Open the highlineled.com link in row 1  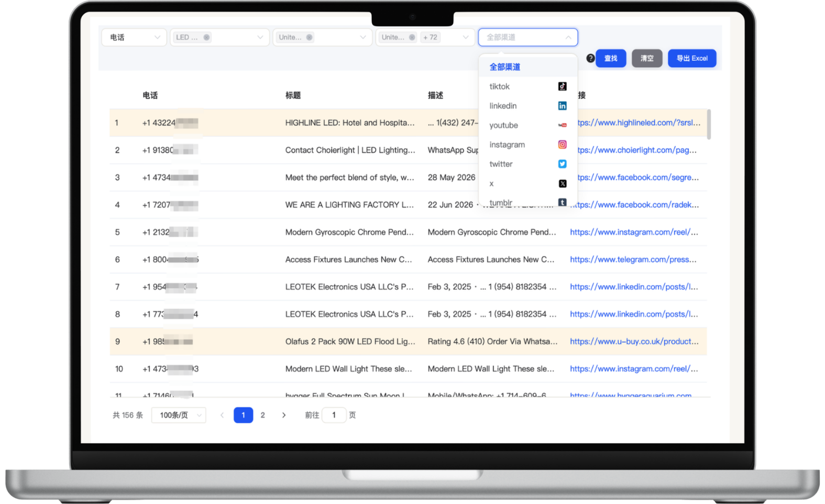[x=639, y=123]
